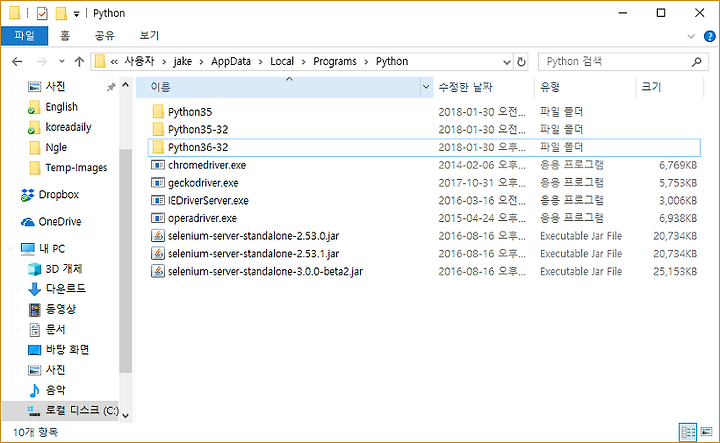Open Dropbox in the navigation pane

(x=50, y=195)
